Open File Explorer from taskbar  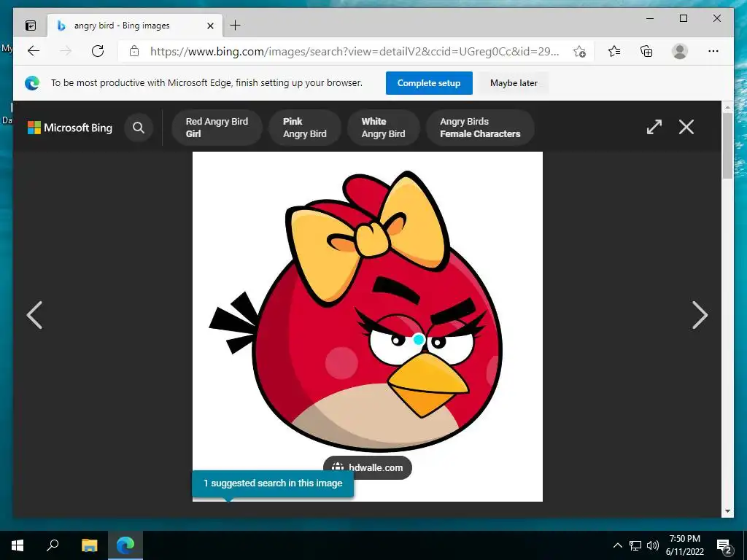pyautogui.click(x=89, y=545)
